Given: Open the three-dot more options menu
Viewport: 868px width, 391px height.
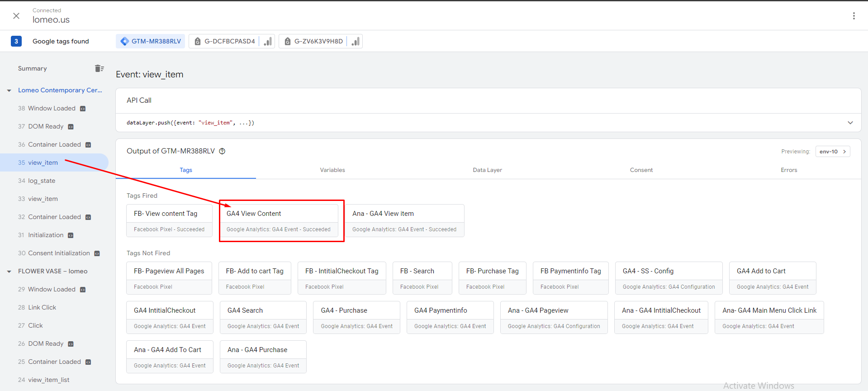Looking at the screenshot, I should tap(854, 16).
